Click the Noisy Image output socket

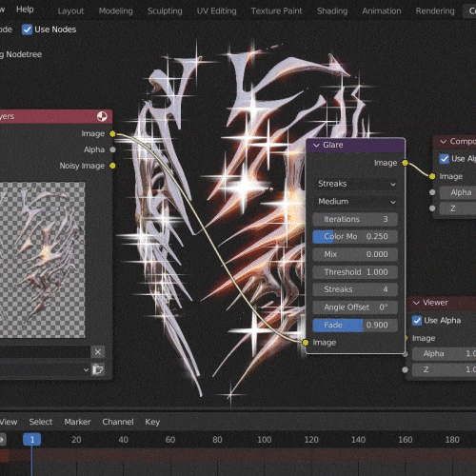112,166
